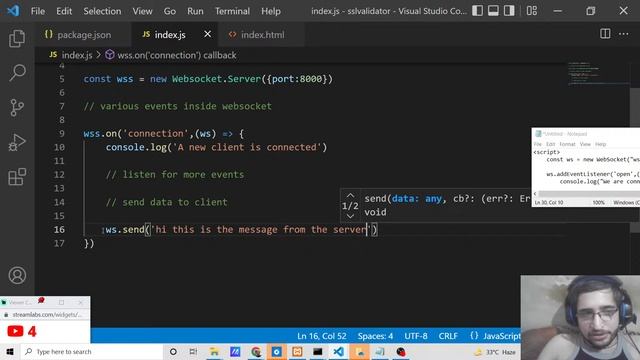Open XAMPP orange icon on taskbar

[x=297, y=352]
